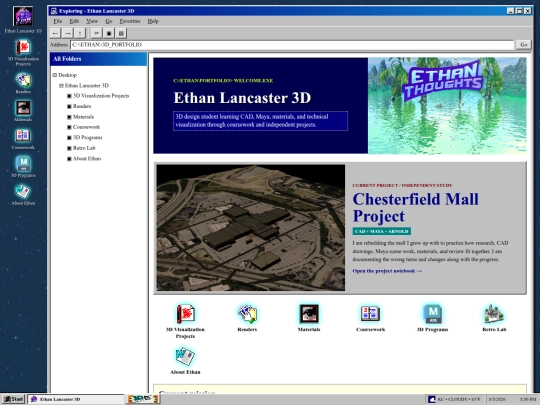Open the project notebook link

[x=387, y=271]
